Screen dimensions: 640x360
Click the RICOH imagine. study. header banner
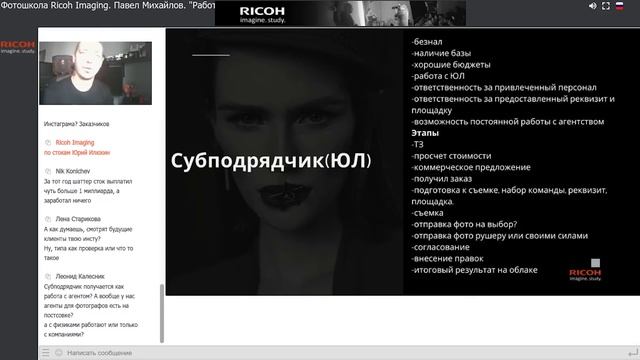click(x=340, y=13)
